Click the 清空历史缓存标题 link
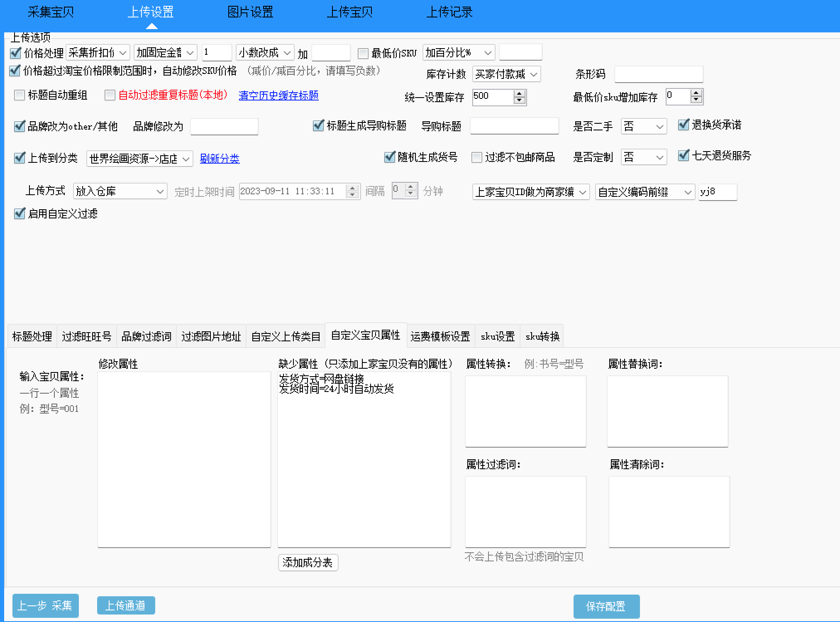Image resolution: width=840 pixels, height=622 pixels. (278, 96)
